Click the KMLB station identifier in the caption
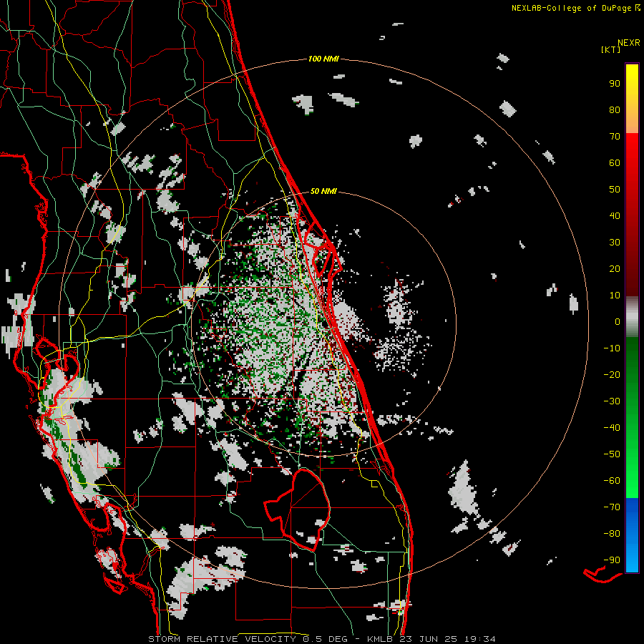 pos(379,639)
